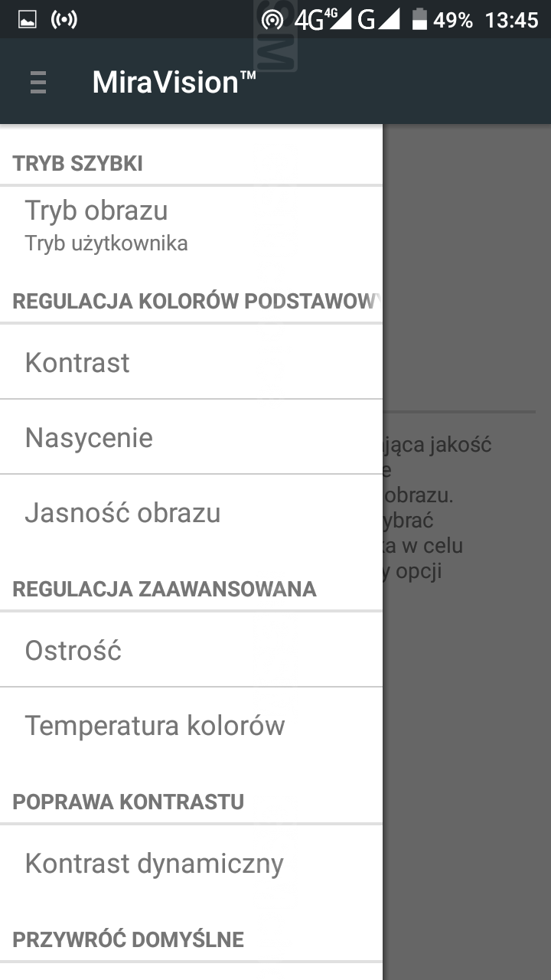
Task: Tap the REGULACJA ZAAWANSOWANA section header
Action: click(165, 589)
